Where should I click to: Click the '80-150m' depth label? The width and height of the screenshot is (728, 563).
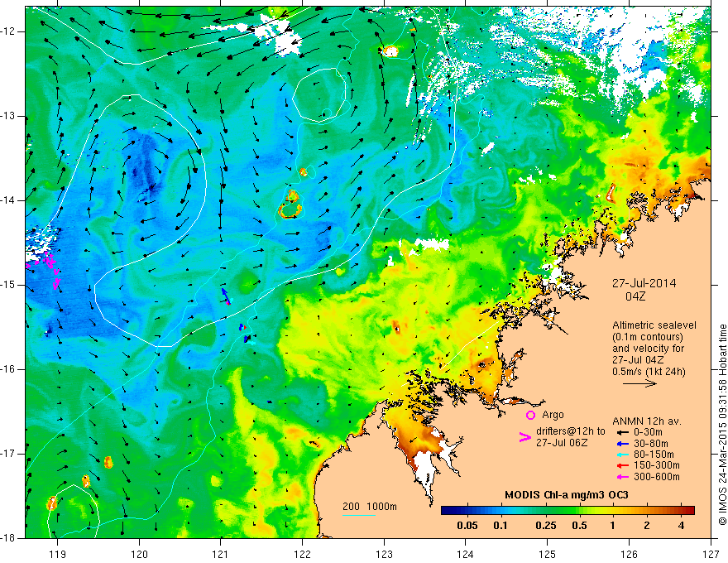pos(654,455)
